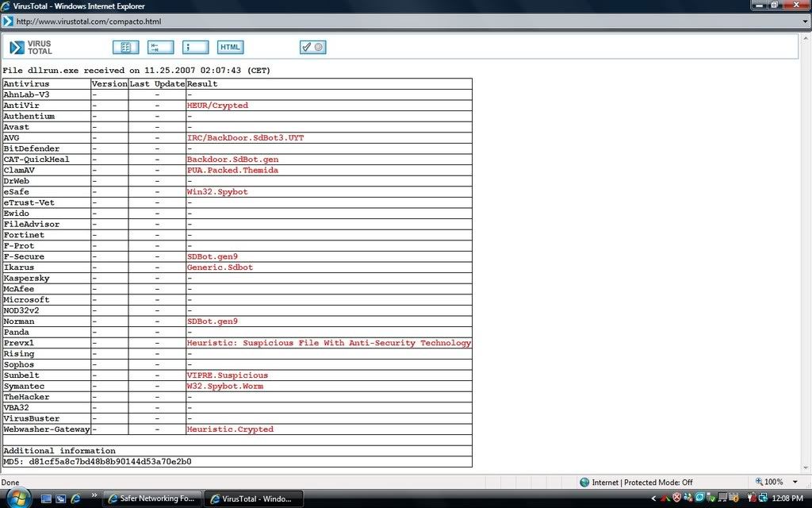Click the 100% zoom level button
This screenshot has height=508, width=812.
[x=769, y=482]
